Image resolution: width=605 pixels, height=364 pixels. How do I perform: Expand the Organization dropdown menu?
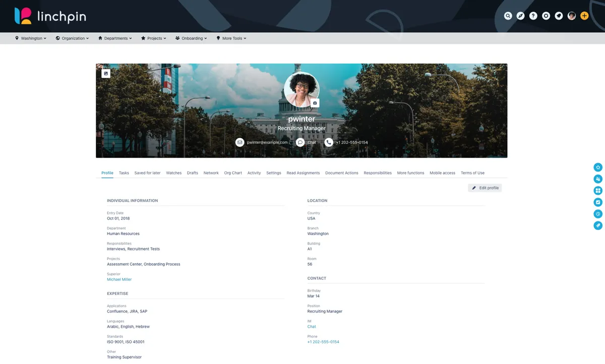(72, 38)
